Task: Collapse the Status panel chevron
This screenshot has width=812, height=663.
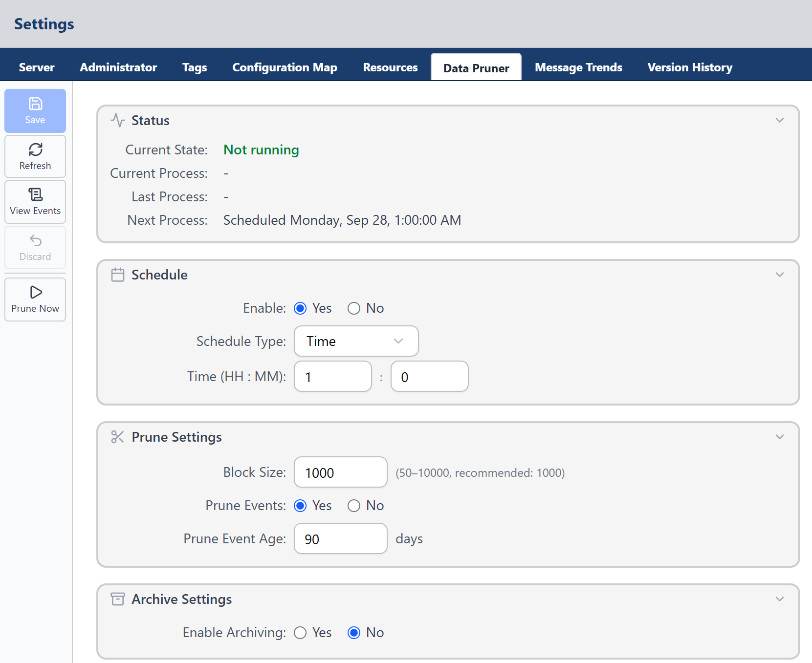Action: [x=780, y=120]
